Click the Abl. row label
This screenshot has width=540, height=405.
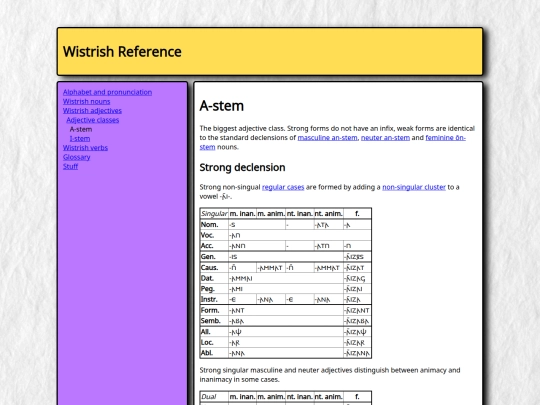(x=214, y=353)
